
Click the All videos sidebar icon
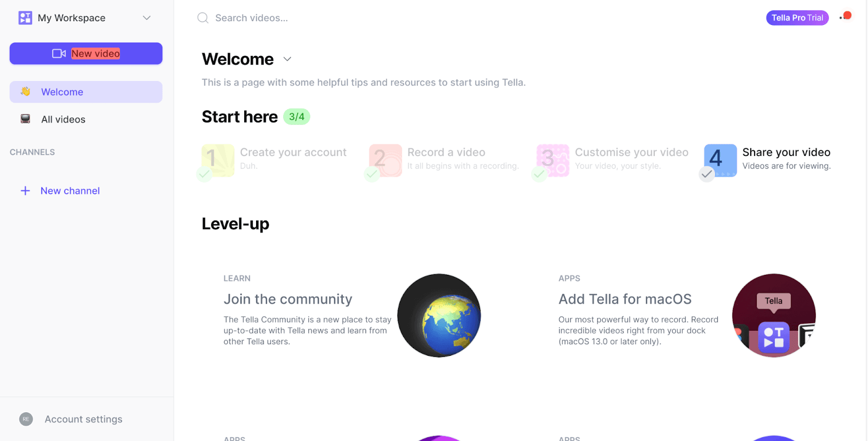click(x=25, y=119)
